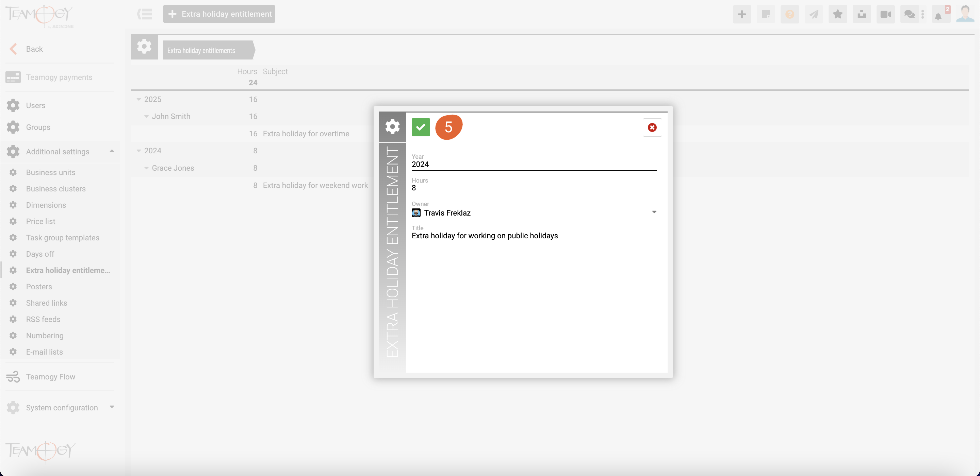Open Dimensions settings
The width and height of the screenshot is (980, 476).
click(46, 205)
